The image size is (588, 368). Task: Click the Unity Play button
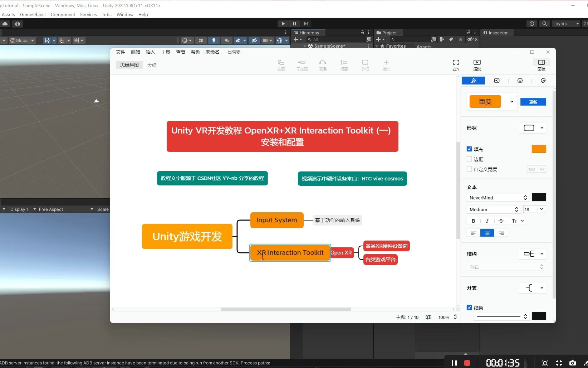283,24
